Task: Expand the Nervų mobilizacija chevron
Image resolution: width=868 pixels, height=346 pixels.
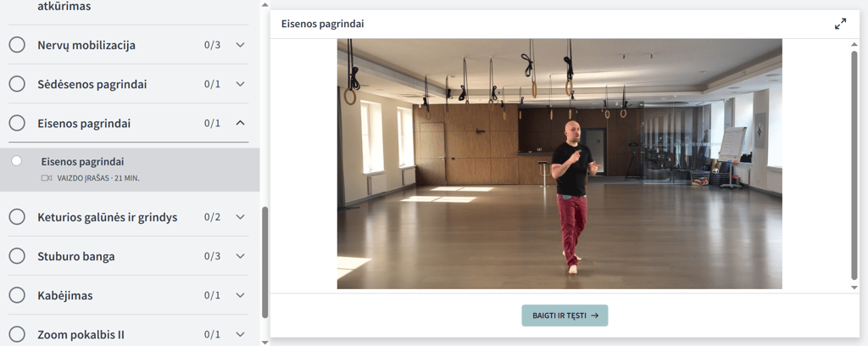Action: [240, 45]
